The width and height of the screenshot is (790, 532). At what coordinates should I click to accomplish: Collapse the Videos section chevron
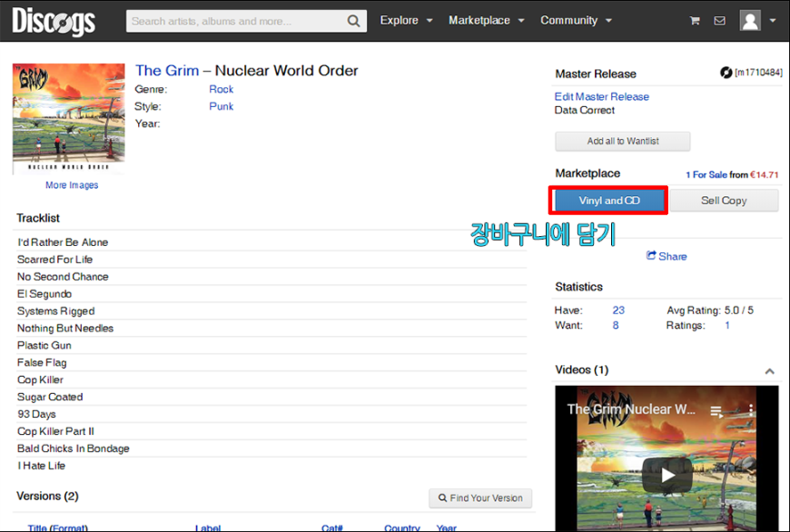tap(769, 371)
